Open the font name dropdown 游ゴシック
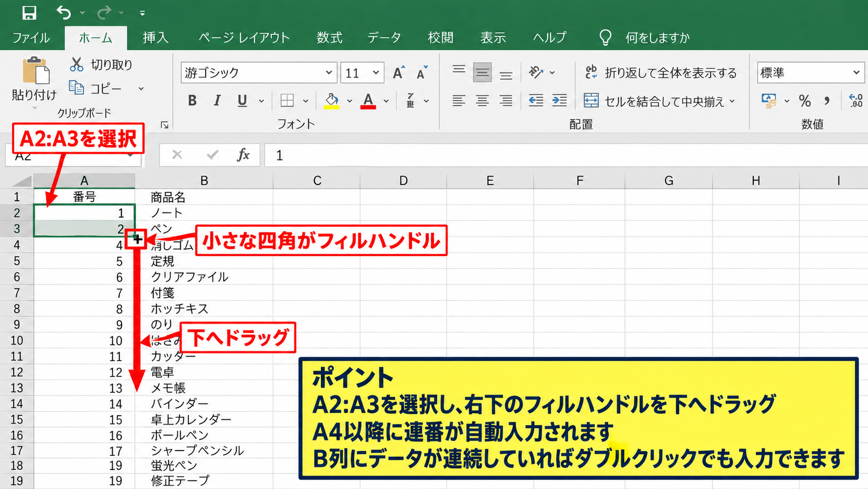Screen dimensions: 868x489 [329, 73]
